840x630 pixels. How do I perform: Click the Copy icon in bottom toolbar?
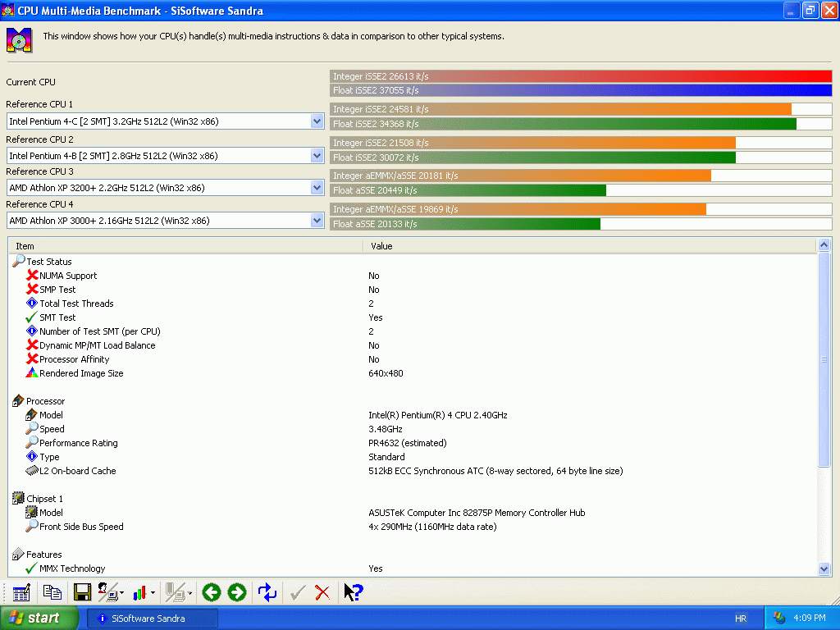pos(52,592)
